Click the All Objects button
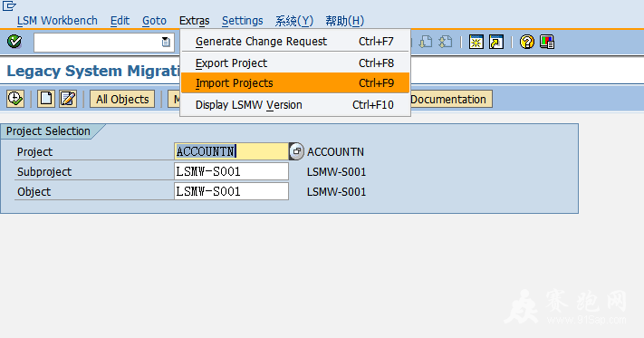Image resolution: width=644 pixels, height=338 pixels. point(122,99)
